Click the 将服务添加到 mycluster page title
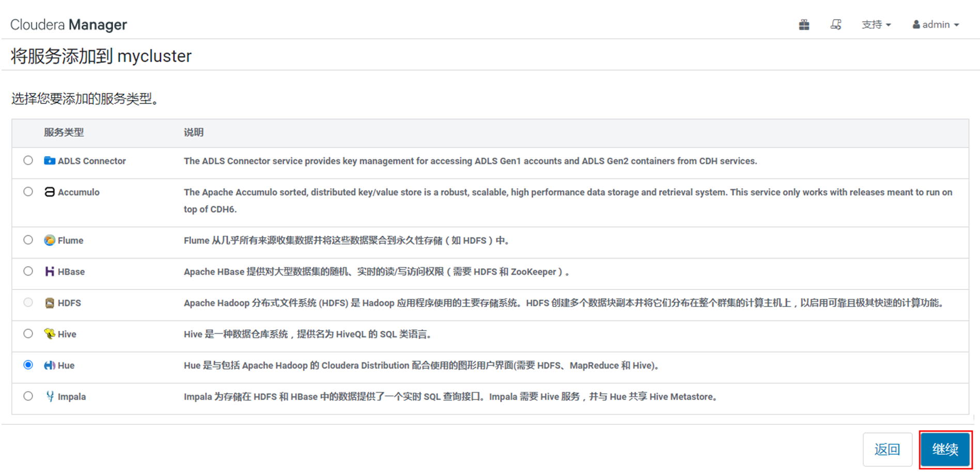The height and width of the screenshot is (475, 980). tap(101, 56)
